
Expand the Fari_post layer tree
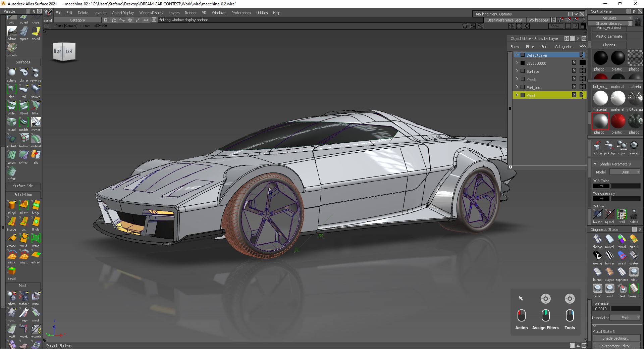tap(517, 87)
